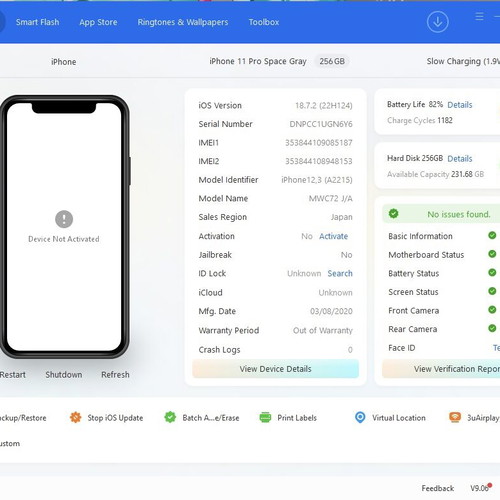Click the Basic Information green check mark

tap(492, 235)
